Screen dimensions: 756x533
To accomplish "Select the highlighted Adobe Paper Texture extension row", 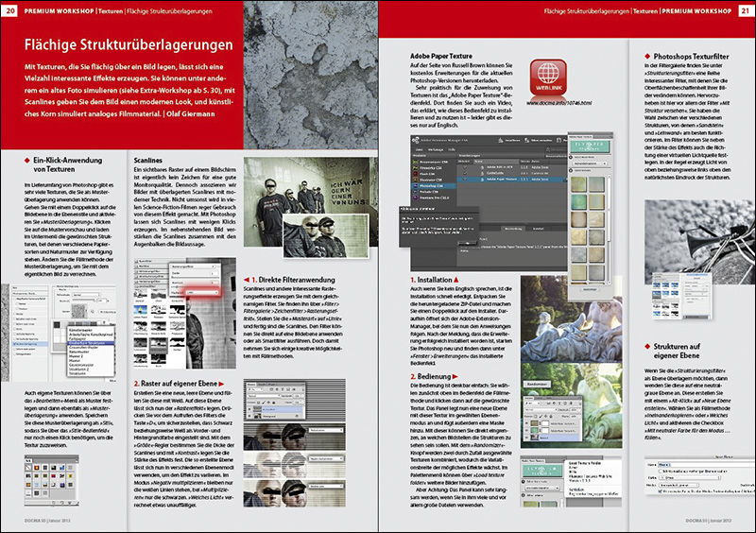I will click(x=512, y=179).
